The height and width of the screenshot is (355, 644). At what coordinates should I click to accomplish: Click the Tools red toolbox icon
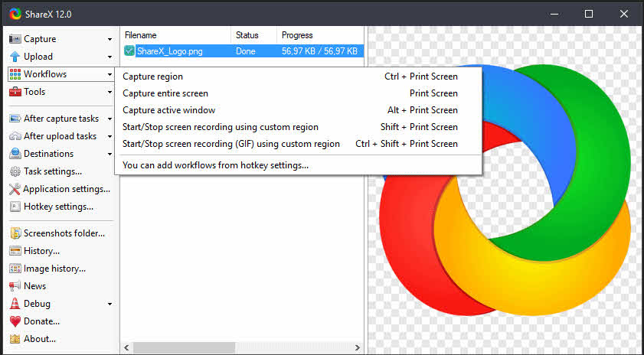(15, 92)
